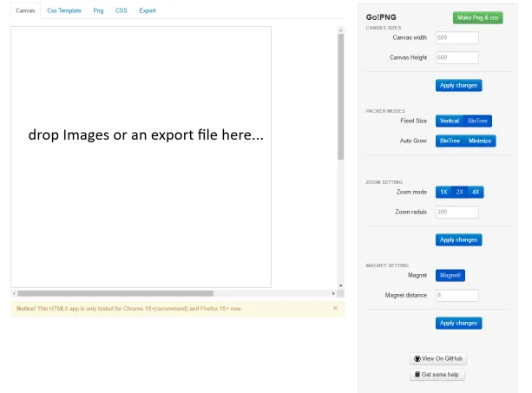The width and height of the screenshot is (532, 393).
Task: Open the Css Template tab
Action: [x=64, y=11]
